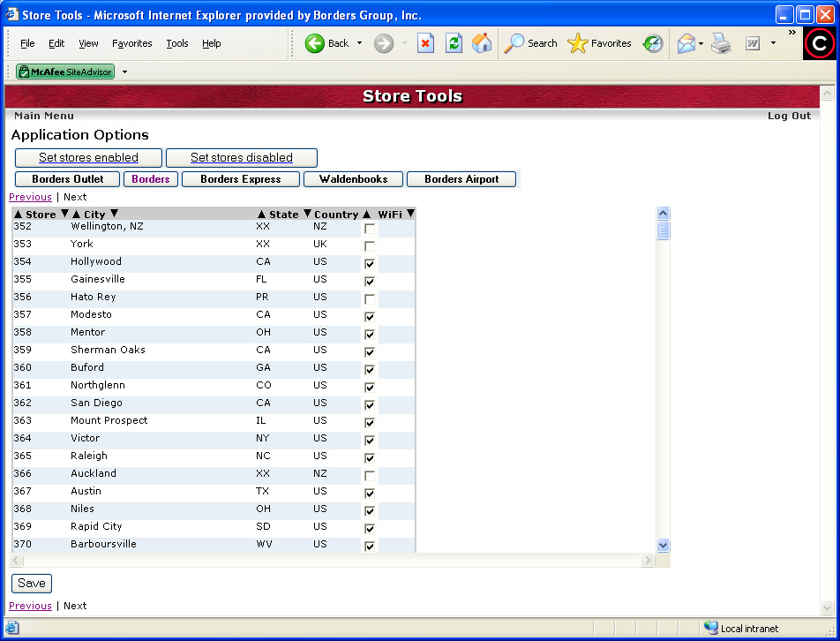Click the Mail envelope icon
This screenshot has width=840, height=641.
click(686, 43)
